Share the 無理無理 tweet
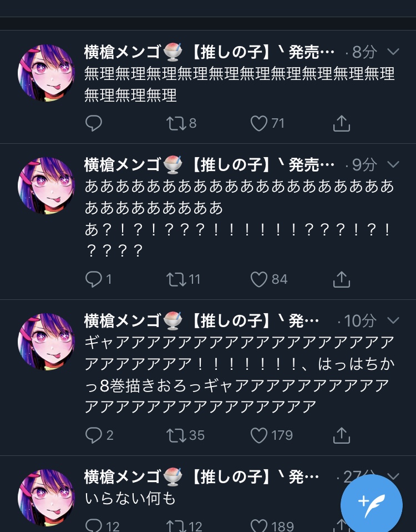Viewport: 416px width, 532px height. pyautogui.click(x=342, y=123)
